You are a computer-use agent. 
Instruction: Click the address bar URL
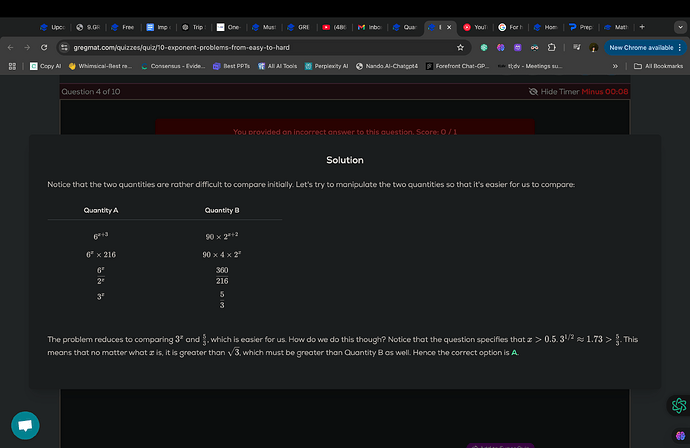pyautogui.click(x=181, y=48)
